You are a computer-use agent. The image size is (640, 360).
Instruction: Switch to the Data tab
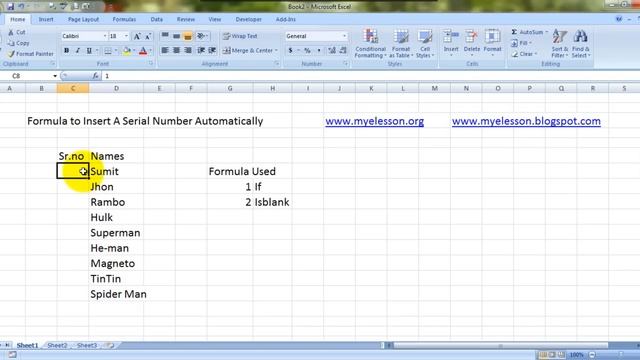click(156, 19)
